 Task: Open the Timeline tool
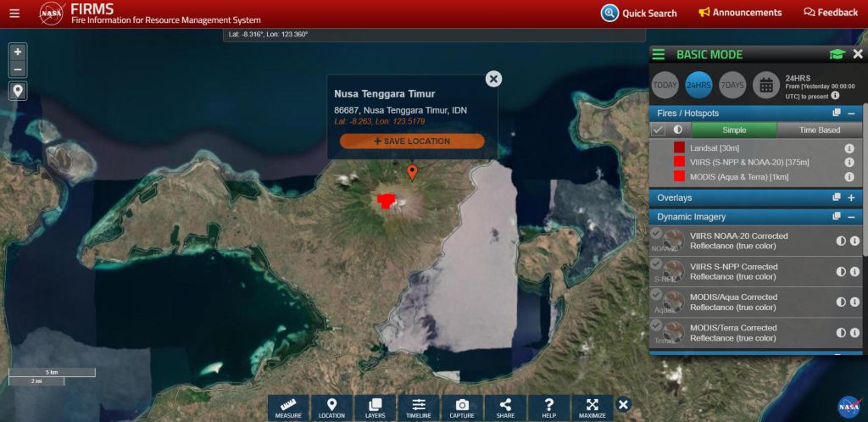419,408
